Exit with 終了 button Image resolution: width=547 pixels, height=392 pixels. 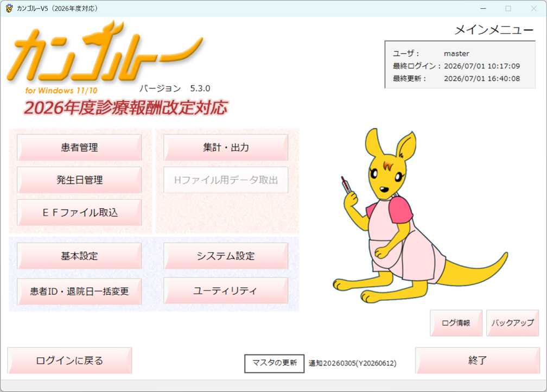(x=477, y=360)
